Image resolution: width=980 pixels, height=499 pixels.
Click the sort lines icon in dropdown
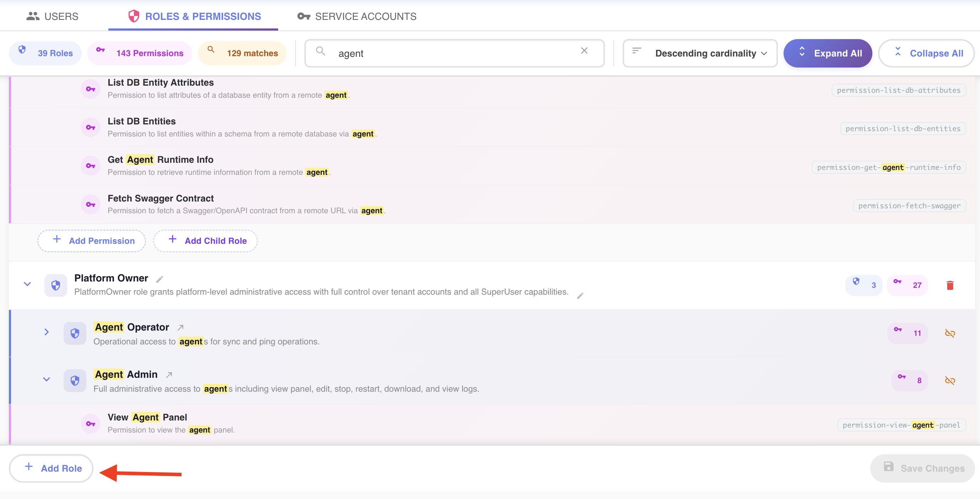(637, 50)
